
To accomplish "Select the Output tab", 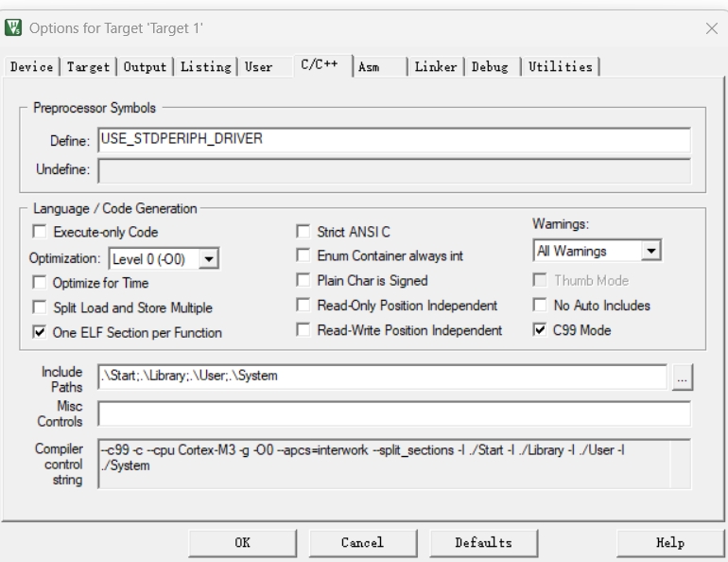I will click(x=145, y=67).
